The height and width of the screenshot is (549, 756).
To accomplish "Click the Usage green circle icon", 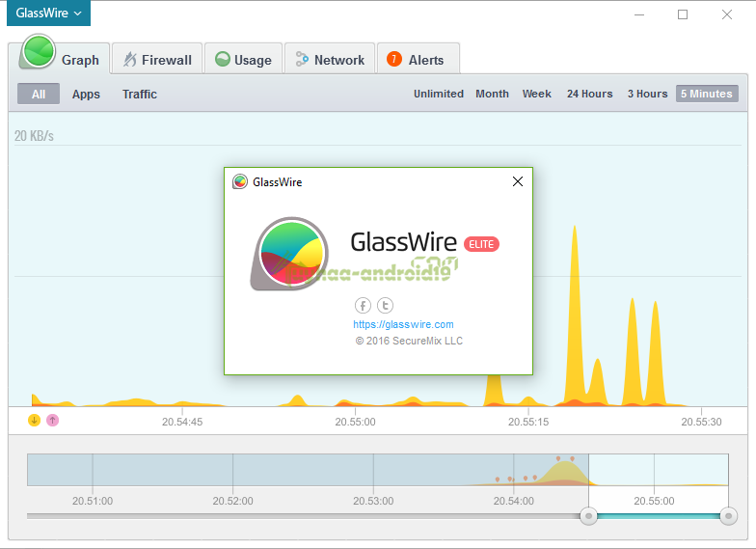I will [x=222, y=60].
